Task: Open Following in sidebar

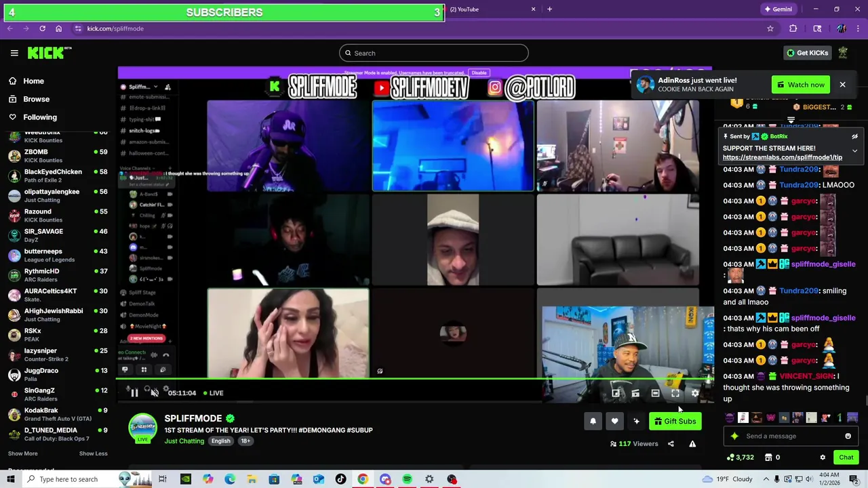Action: pos(40,117)
